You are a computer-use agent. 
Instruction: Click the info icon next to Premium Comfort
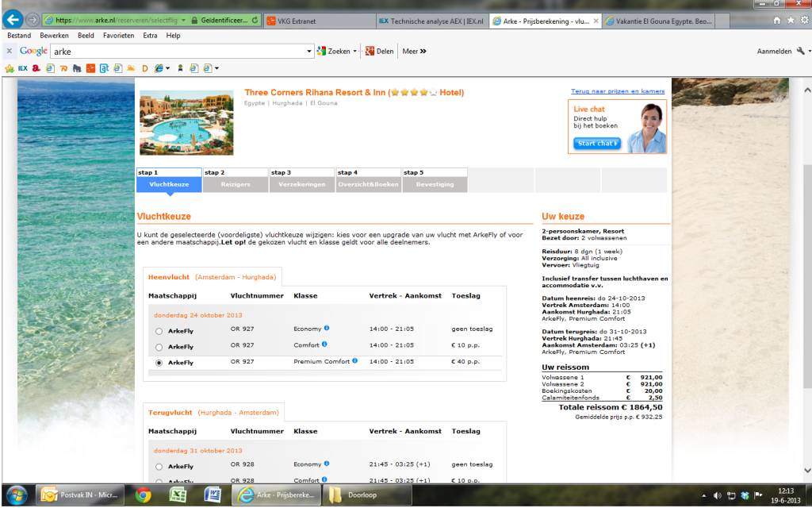[x=354, y=361]
